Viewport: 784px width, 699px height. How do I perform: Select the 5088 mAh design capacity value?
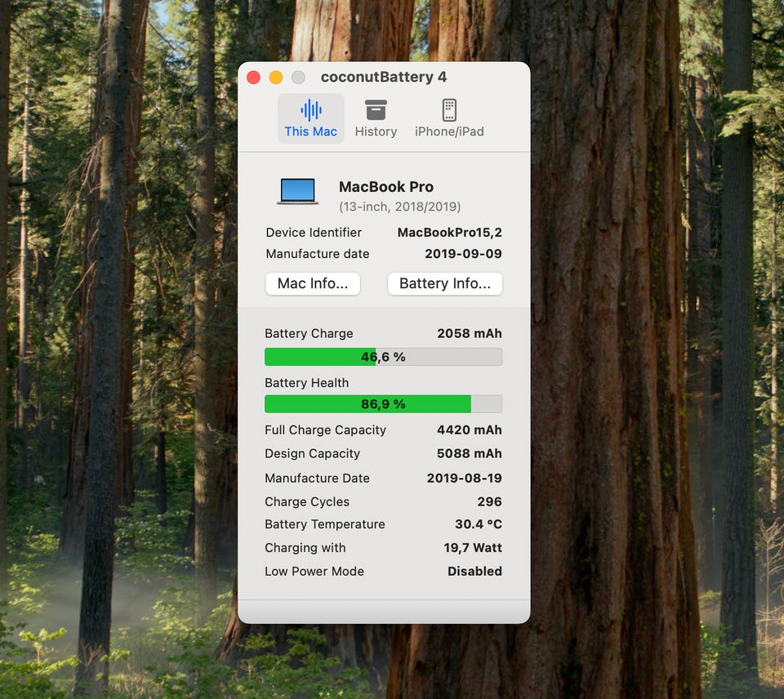[470, 453]
